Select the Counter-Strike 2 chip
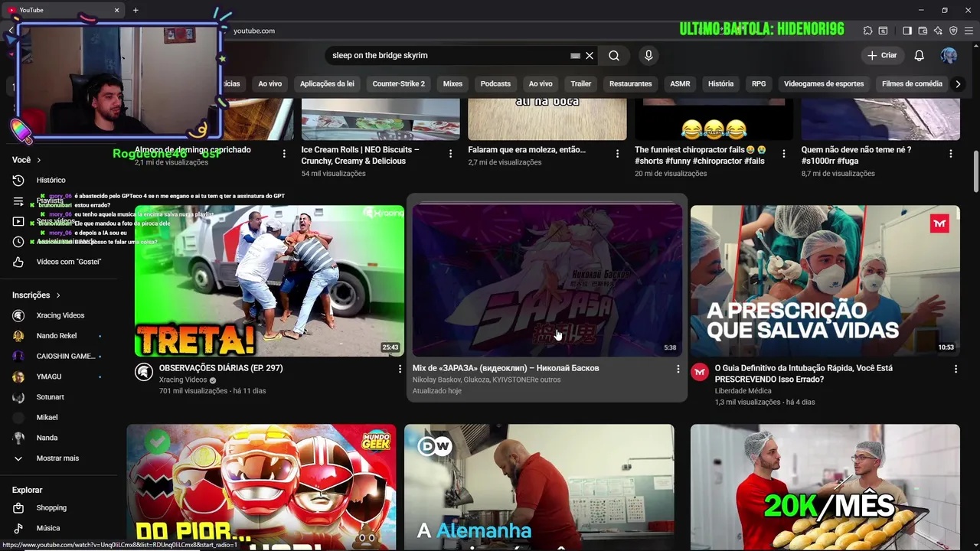 tap(398, 83)
